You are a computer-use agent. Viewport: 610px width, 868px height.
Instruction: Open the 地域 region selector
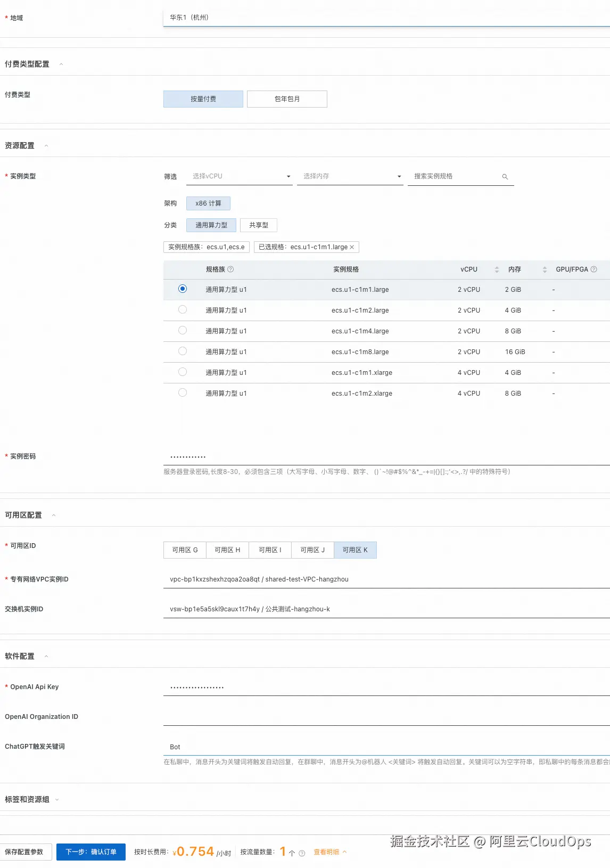(x=386, y=18)
